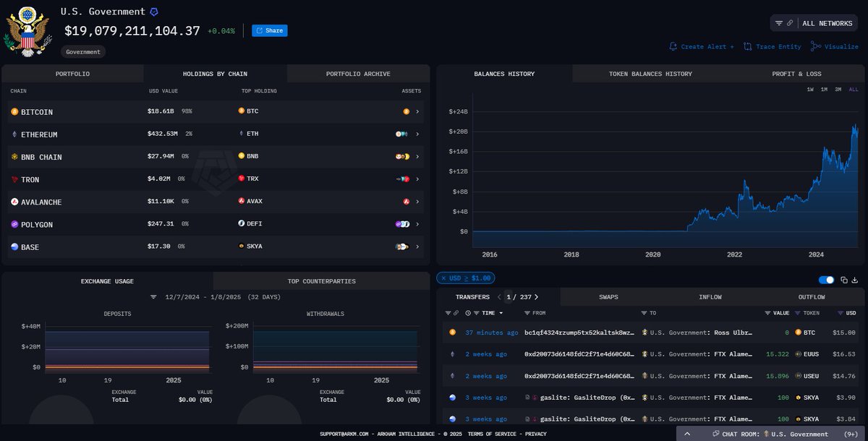Click the BTC token icon under Top Holding
868x441 pixels.
tap(241, 111)
